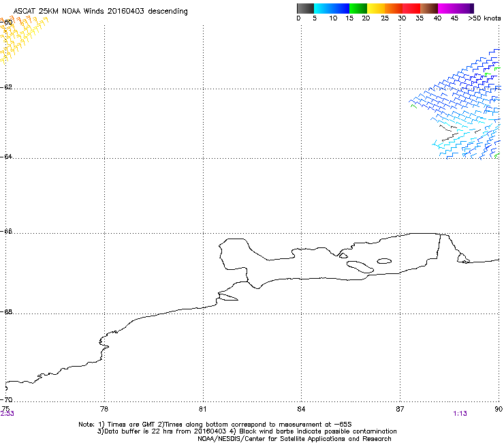The height and width of the screenshot is (443, 504).
Task: Click the purple 2:53 pass time label
Action: (x=7, y=414)
